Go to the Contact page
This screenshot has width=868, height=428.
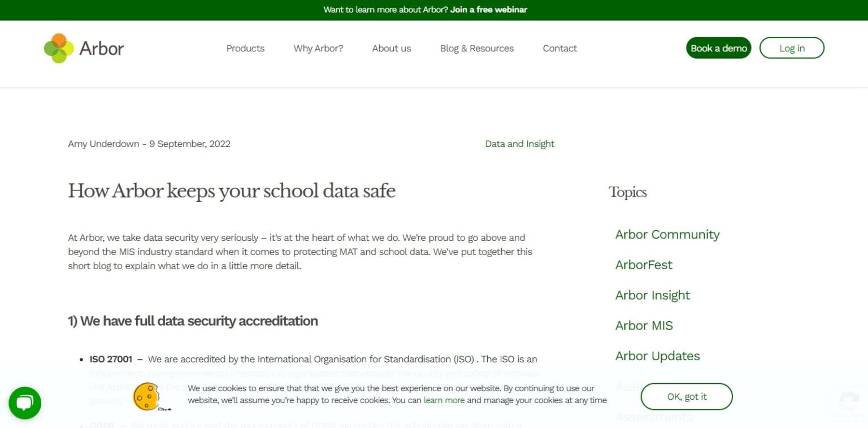[x=559, y=49]
